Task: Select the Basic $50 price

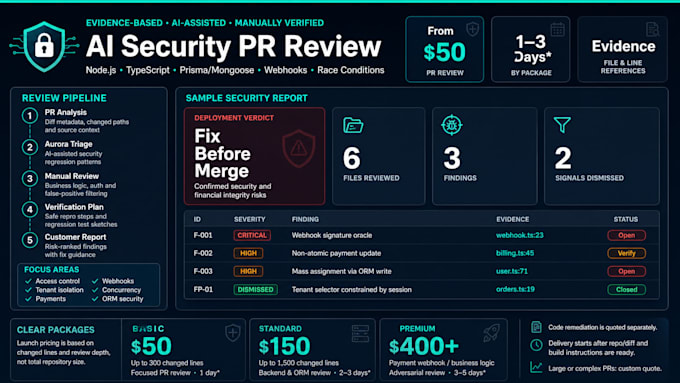Action: click(x=151, y=346)
